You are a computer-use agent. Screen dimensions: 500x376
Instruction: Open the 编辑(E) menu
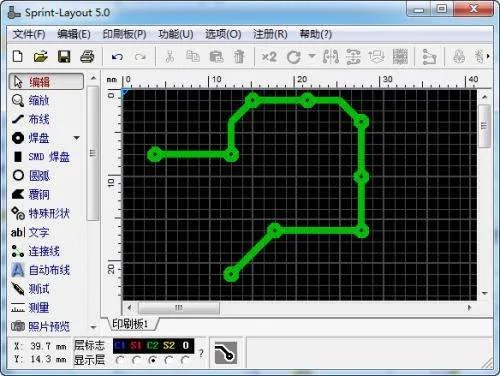click(x=74, y=34)
